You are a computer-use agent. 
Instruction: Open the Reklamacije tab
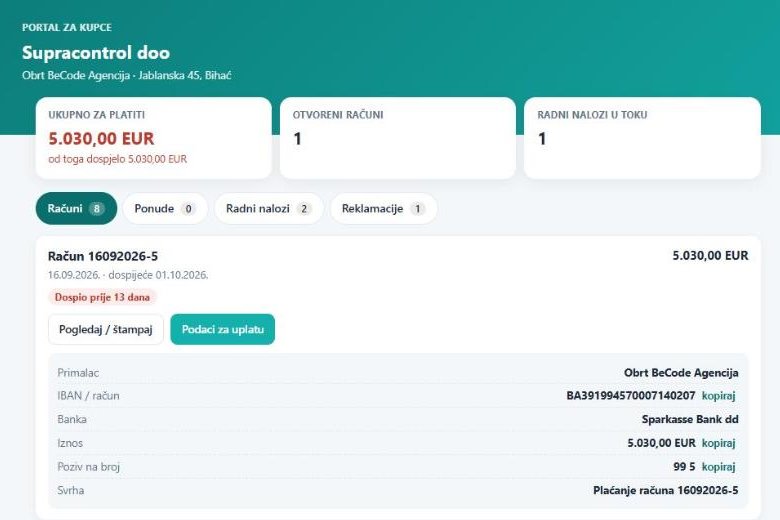coord(384,208)
